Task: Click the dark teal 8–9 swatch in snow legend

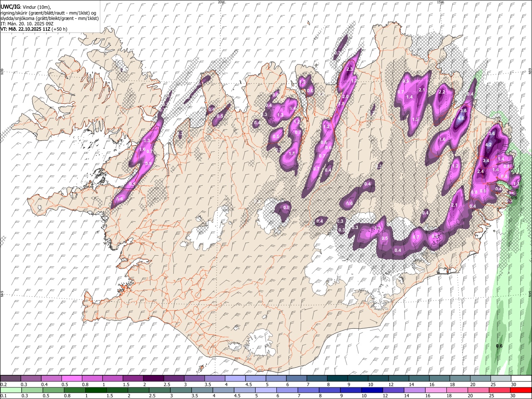Action: pos(337,379)
